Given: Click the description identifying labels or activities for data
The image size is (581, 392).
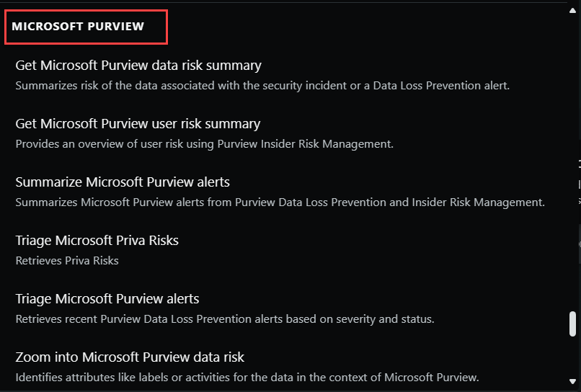Looking at the screenshot, I should 247,377.
